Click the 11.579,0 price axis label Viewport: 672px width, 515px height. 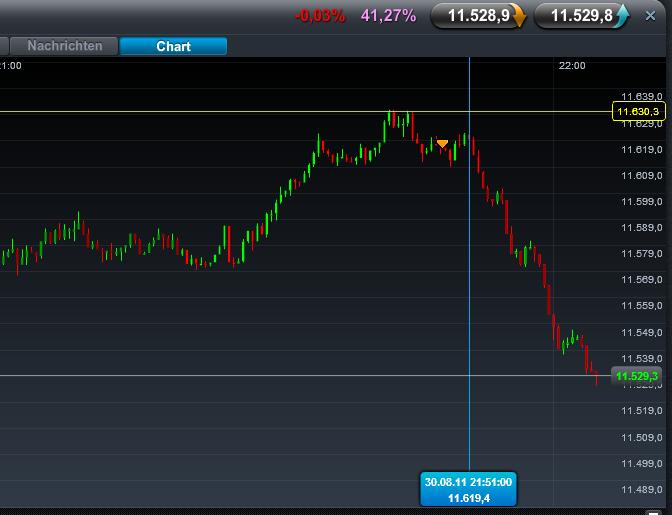coord(642,254)
